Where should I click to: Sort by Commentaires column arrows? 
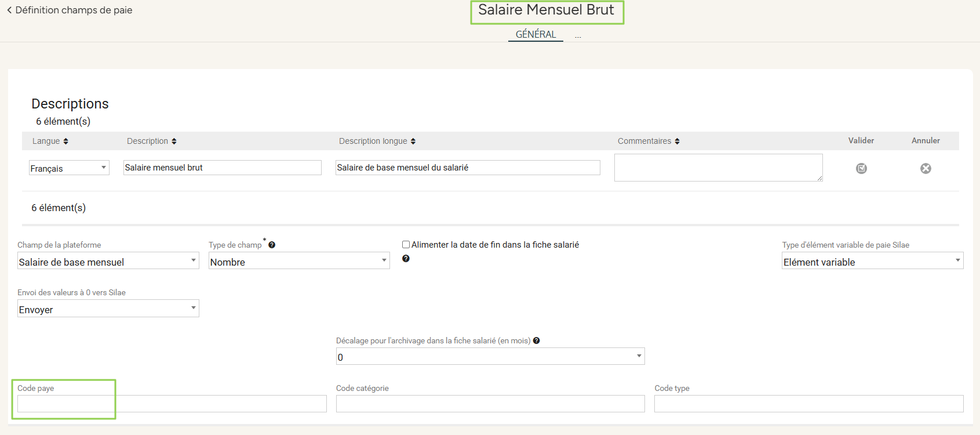pos(677,141)
